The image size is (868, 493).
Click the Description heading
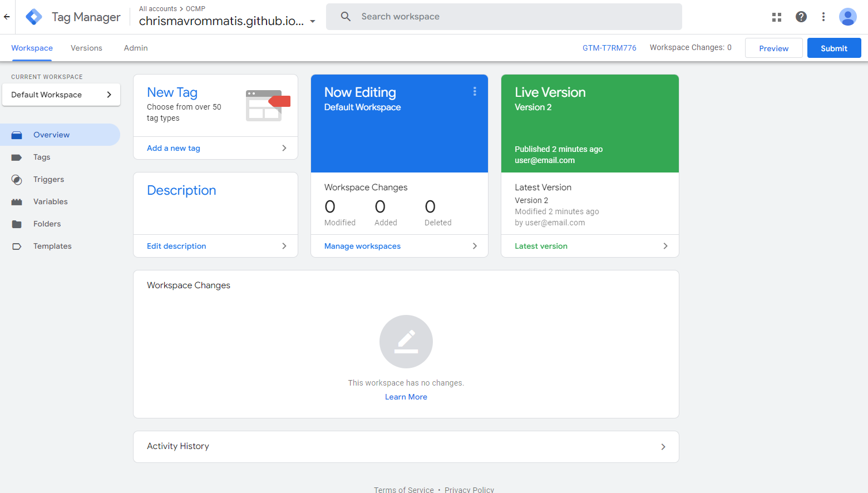(181, 190)
